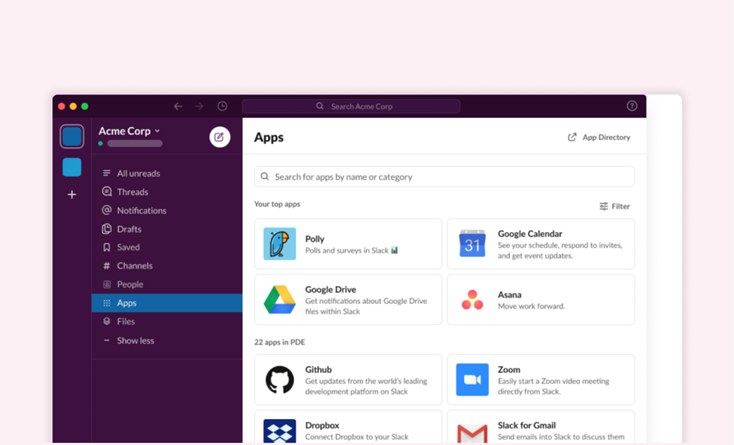734x445 pixels.
Task: Select Channels in the sidebar
Action: click(x=134, y=266)
